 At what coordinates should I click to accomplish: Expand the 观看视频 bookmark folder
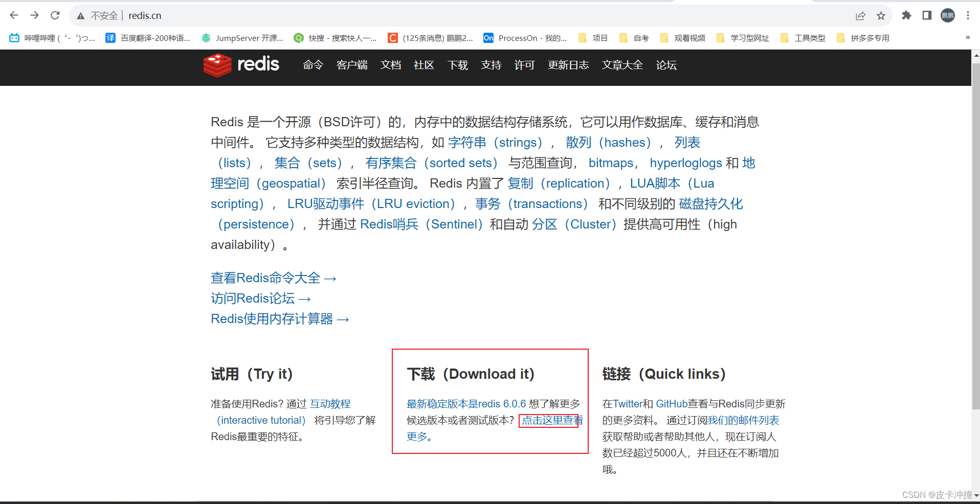(683, 38)
